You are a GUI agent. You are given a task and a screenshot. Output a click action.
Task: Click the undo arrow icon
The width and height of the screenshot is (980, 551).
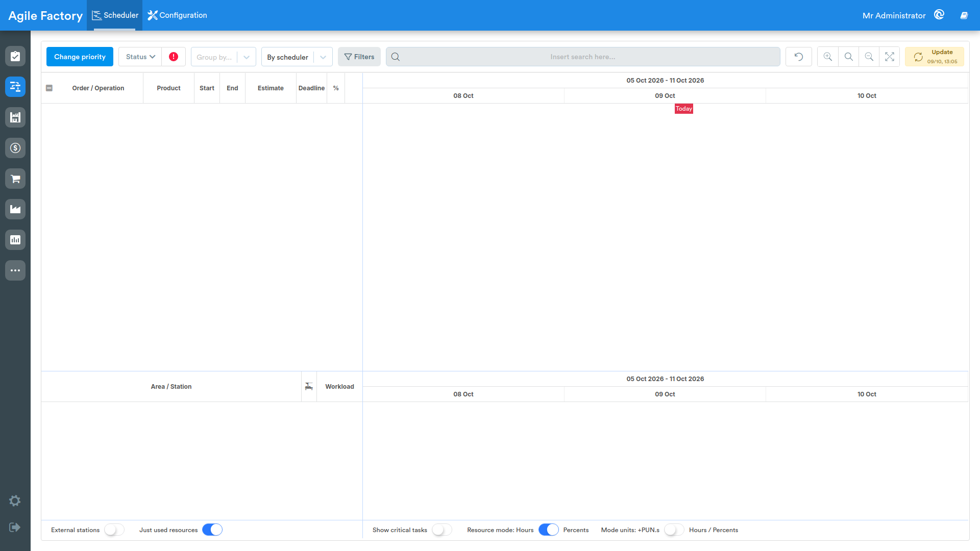799,57
